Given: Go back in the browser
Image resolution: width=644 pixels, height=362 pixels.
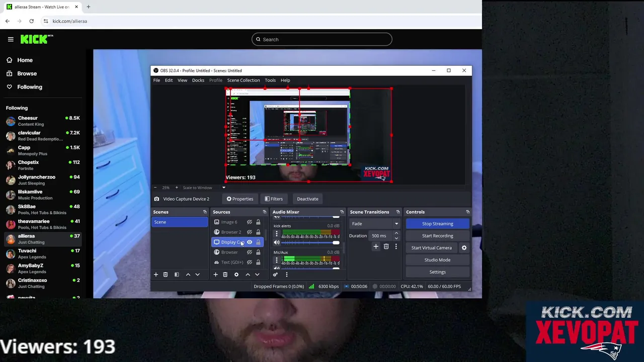Looking at the screenshot, I should point(8,21).
